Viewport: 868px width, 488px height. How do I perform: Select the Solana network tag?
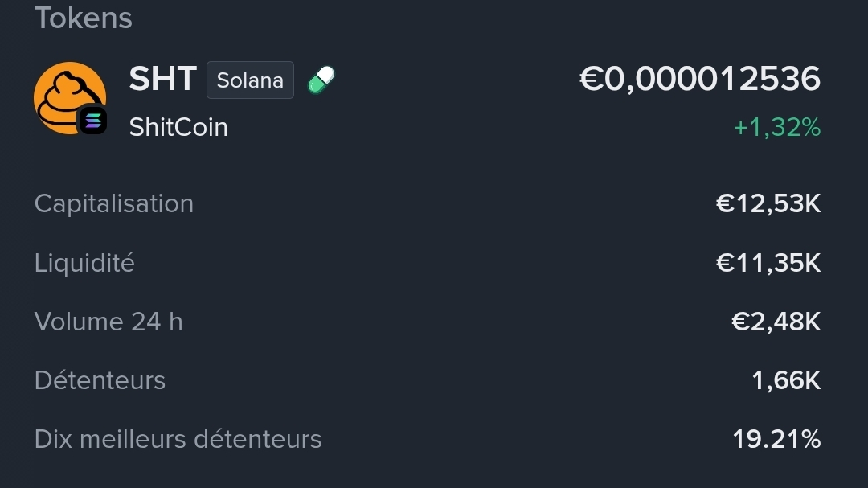250,80
